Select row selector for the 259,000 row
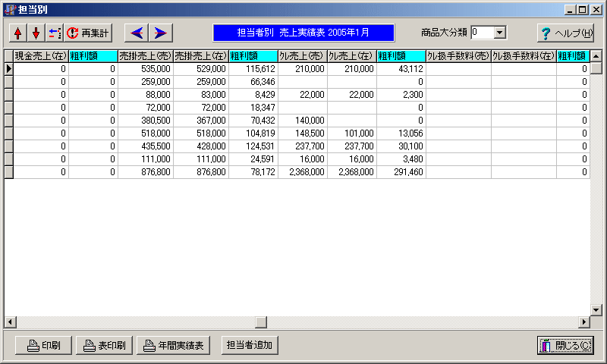 click(9, 82)
